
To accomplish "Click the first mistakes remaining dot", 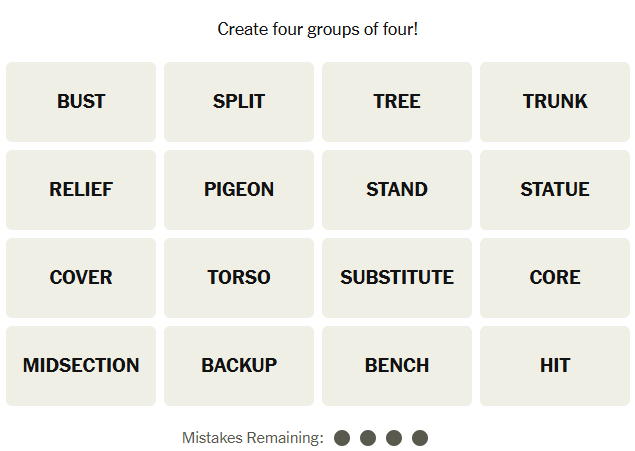I will pos(342,438).
